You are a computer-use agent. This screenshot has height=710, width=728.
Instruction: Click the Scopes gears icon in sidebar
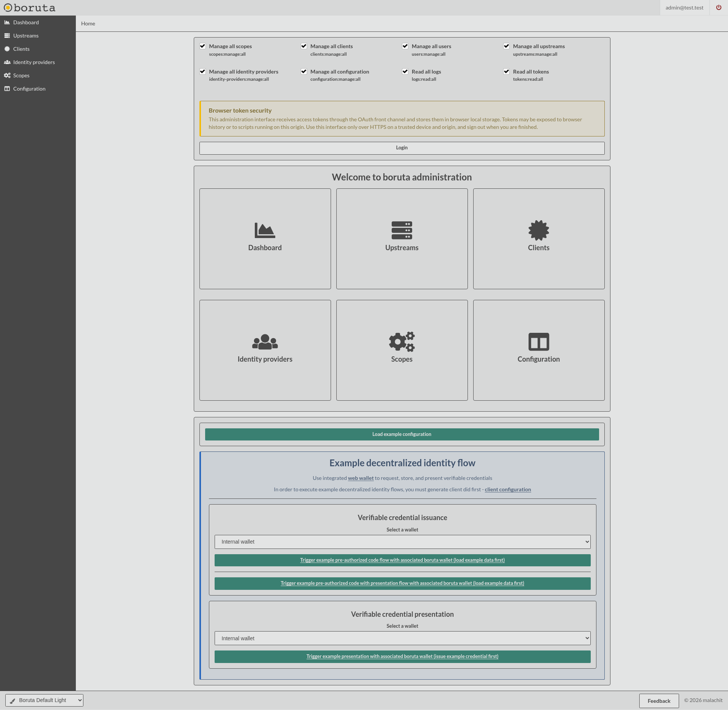(7, 75)
